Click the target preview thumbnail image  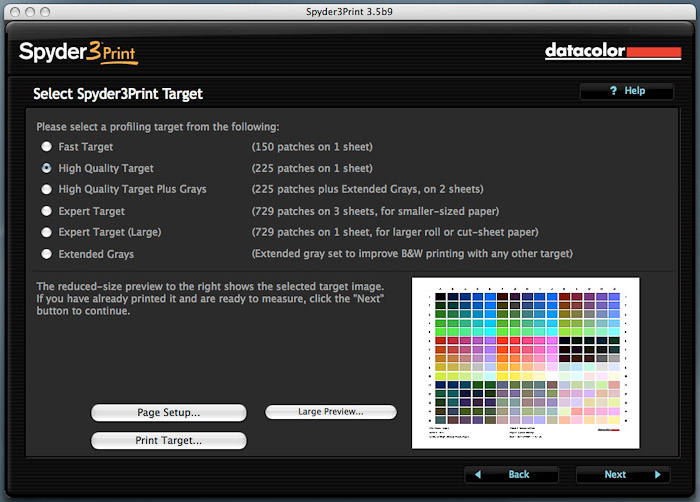[x=525, y=363]
